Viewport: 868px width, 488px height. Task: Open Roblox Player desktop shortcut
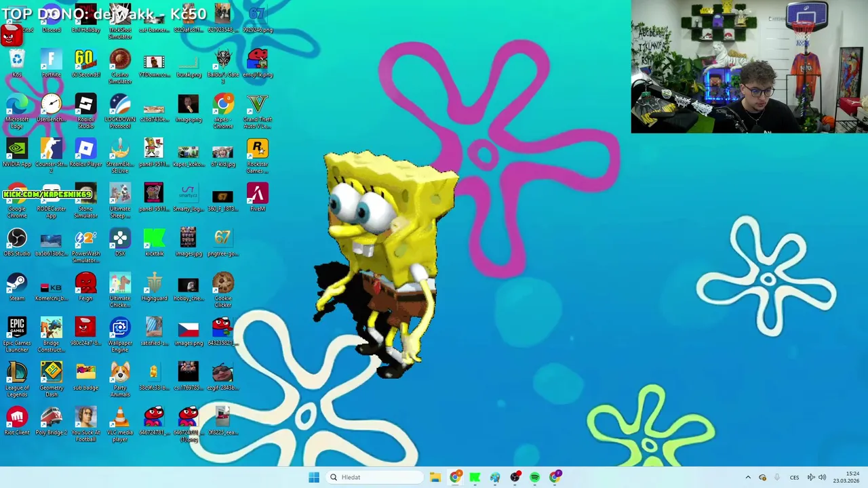(85, 152)
